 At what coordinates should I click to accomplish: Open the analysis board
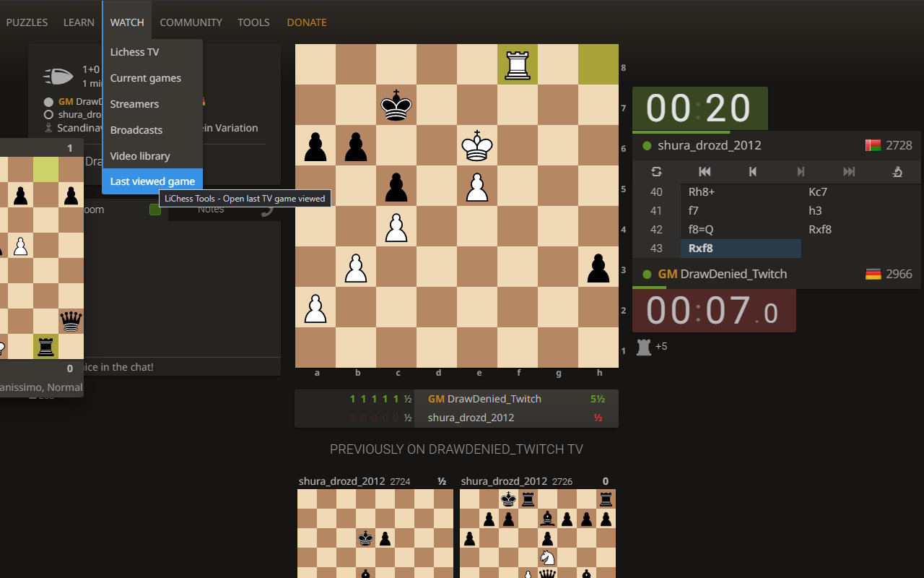(x=897, y=172)
